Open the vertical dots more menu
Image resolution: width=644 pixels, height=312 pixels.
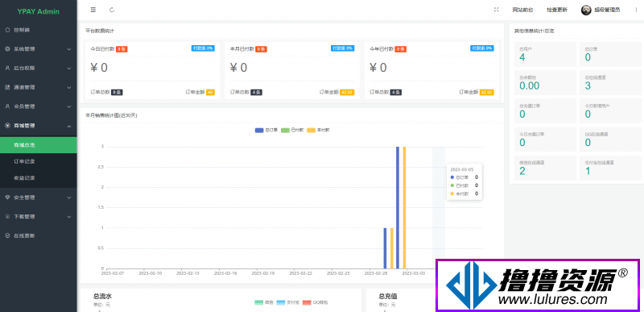click(636, 10)
